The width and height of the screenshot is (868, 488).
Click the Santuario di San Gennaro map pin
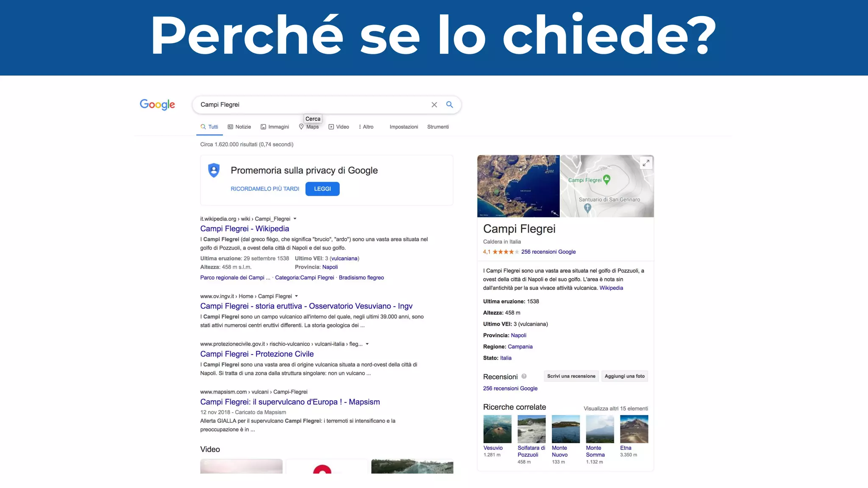587,208
